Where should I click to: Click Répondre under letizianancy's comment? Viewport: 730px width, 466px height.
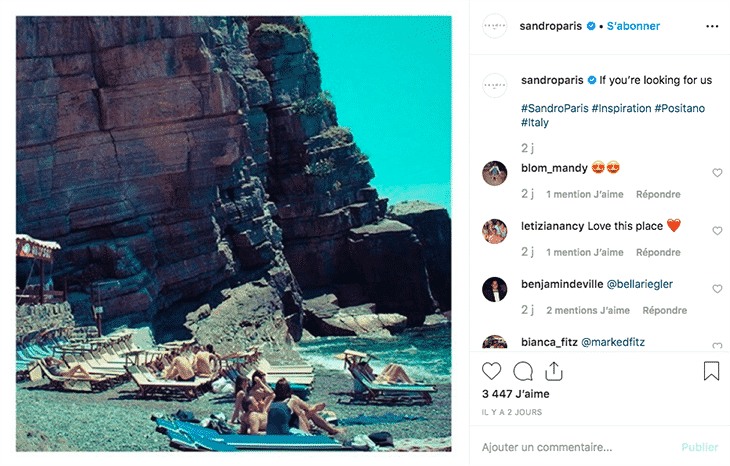658,252
